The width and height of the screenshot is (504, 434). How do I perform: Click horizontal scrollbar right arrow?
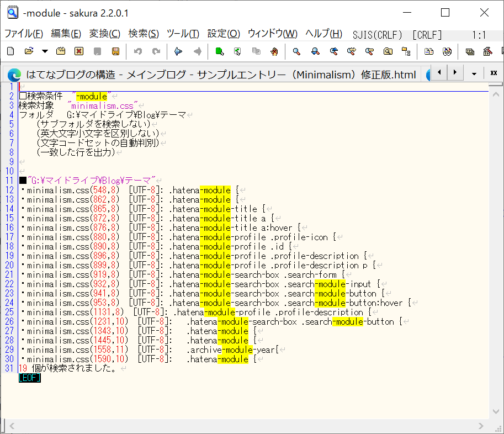tap(481, 426)
